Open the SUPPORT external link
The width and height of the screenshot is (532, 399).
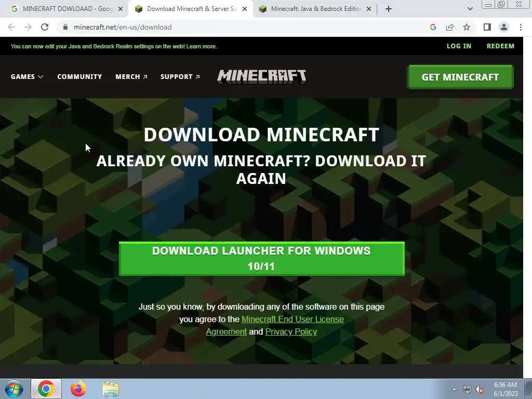click(180, 77)
